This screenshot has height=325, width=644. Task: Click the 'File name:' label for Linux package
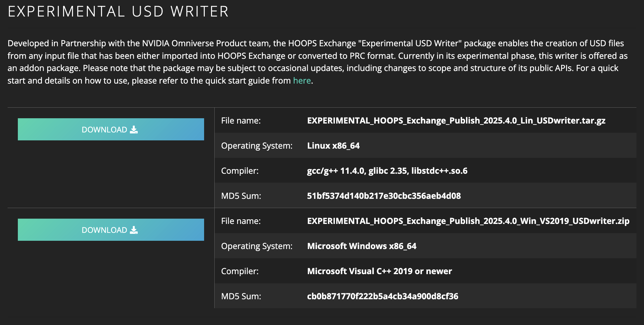[241, 121]
